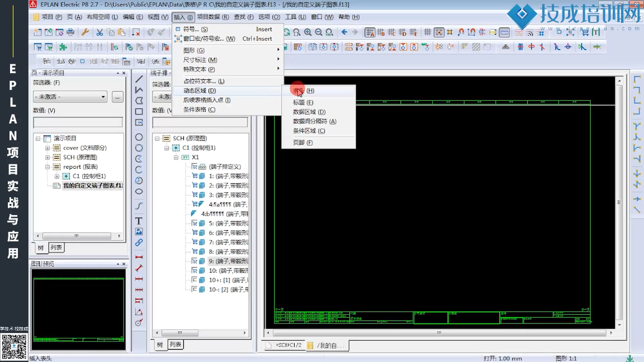
Task: Toggle grid A button
Action: [x=370, y=32]
